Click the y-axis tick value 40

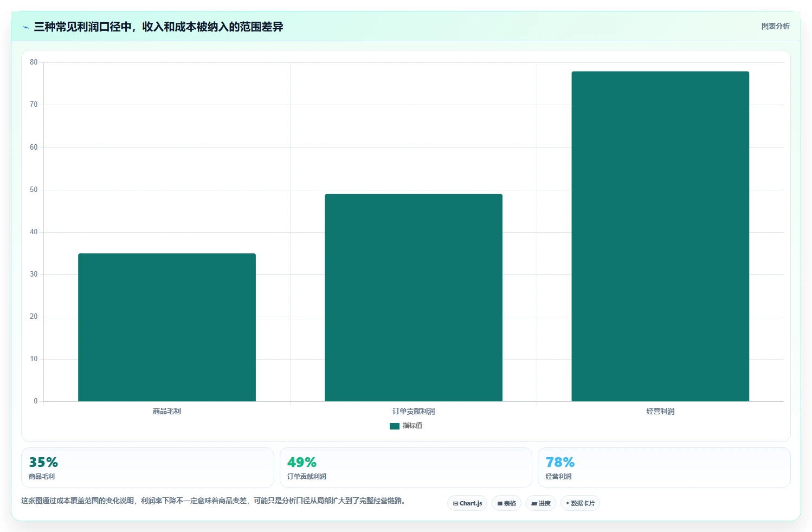pyautogui.click(x=34, y=232)
